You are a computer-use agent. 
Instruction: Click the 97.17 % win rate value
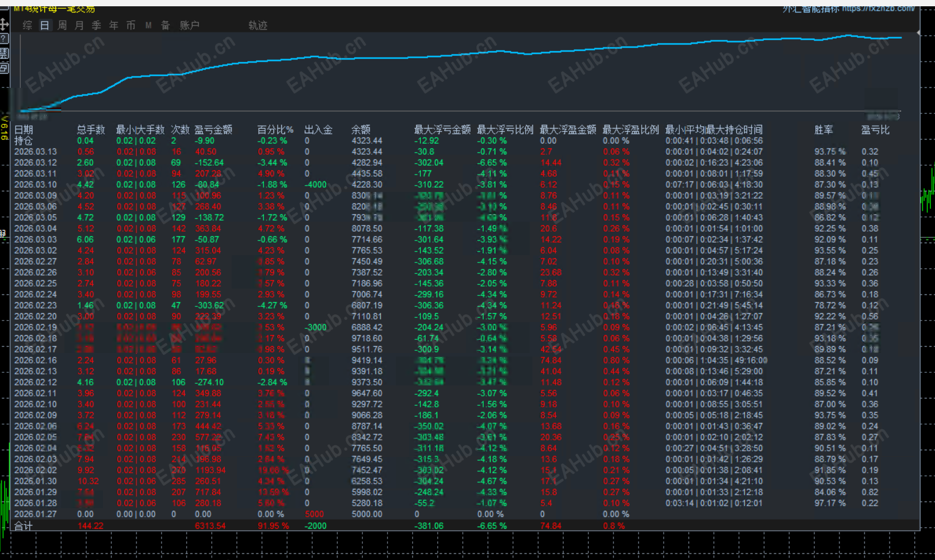(x=830, y=503)
